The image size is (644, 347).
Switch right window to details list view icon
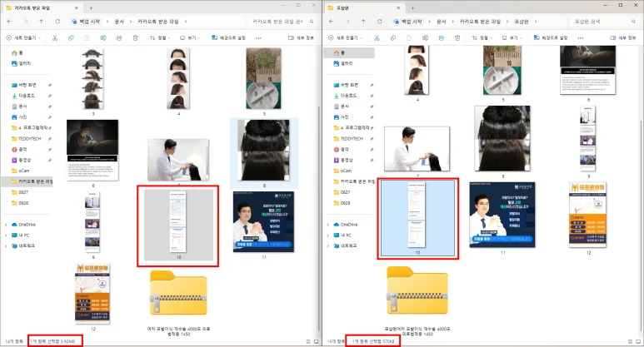pos(631,341)
